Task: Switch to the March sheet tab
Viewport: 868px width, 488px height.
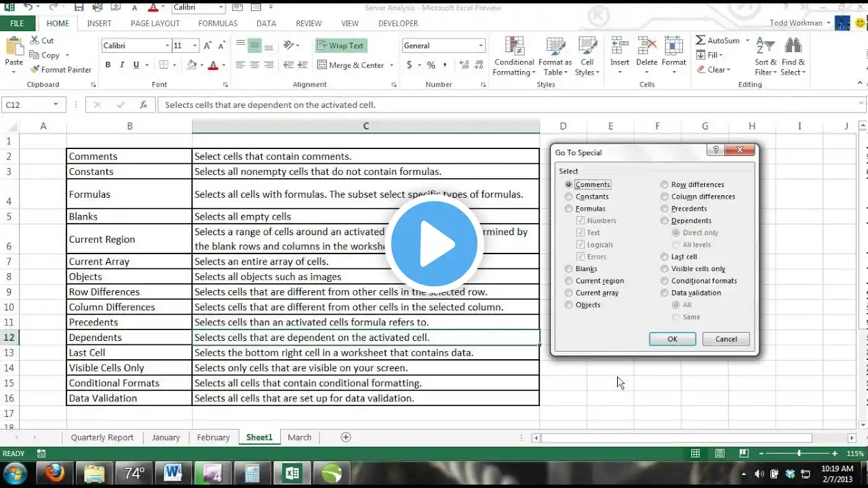Action: click(x=299, y=437)
